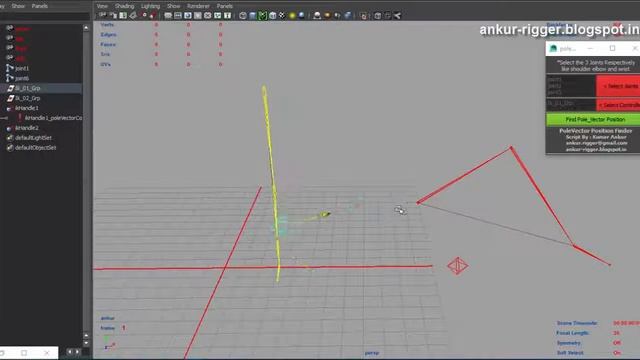Click the Motion Blur toolbar icon
The image size is (640, 360).
pyautogui.click(x=327, y=16)
